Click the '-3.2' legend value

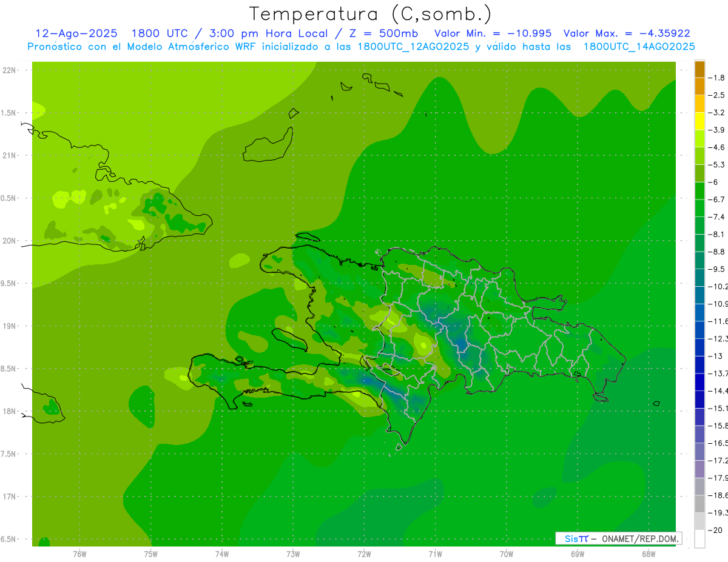coord(718,112)
